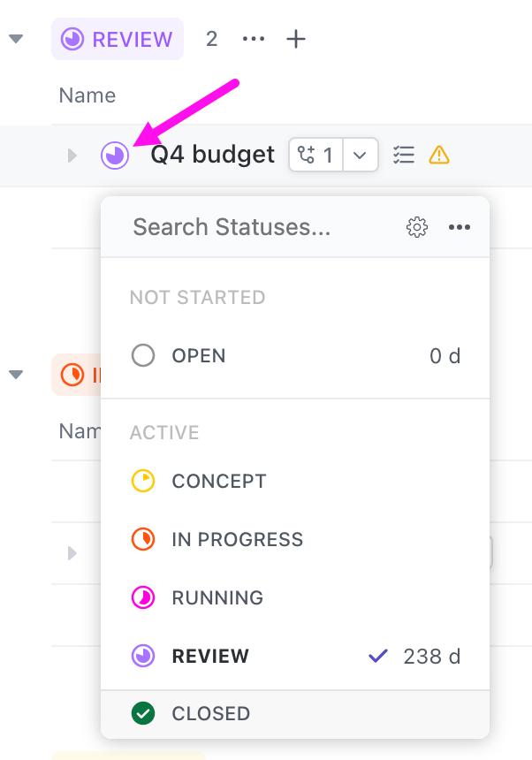Viewport: 532px width, 760px height.
Task: Set status to CONCEPT
Action: point(218,482)
